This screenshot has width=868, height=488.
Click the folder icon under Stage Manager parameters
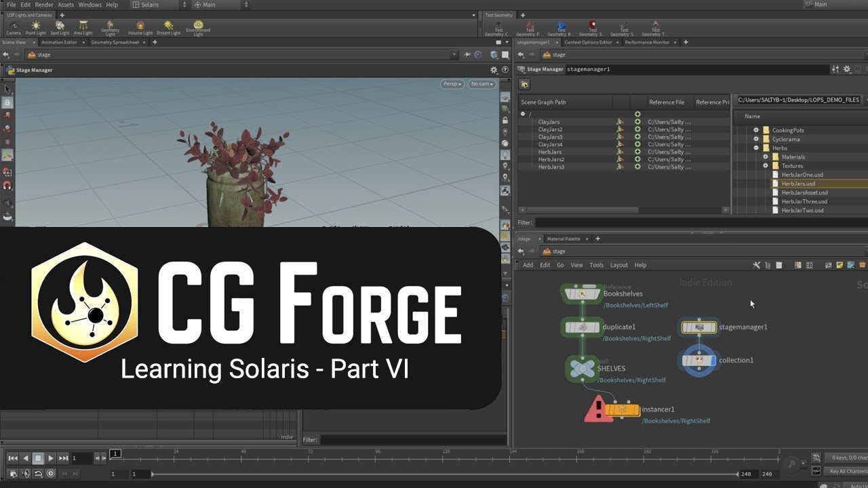click(x=525, y=84)
